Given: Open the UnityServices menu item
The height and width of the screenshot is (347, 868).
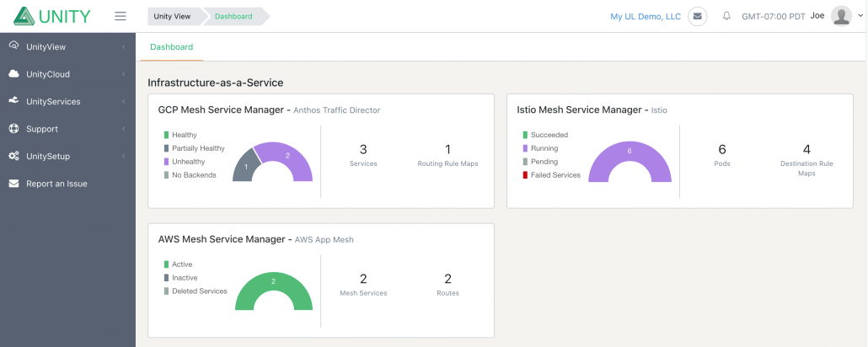Looking at the screenshot, I should pos(67,102).
